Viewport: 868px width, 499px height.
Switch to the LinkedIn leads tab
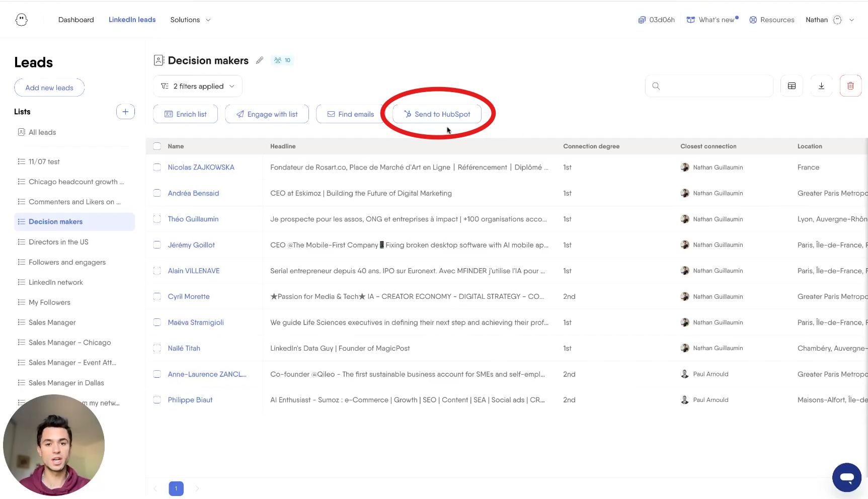click(132, 20)
